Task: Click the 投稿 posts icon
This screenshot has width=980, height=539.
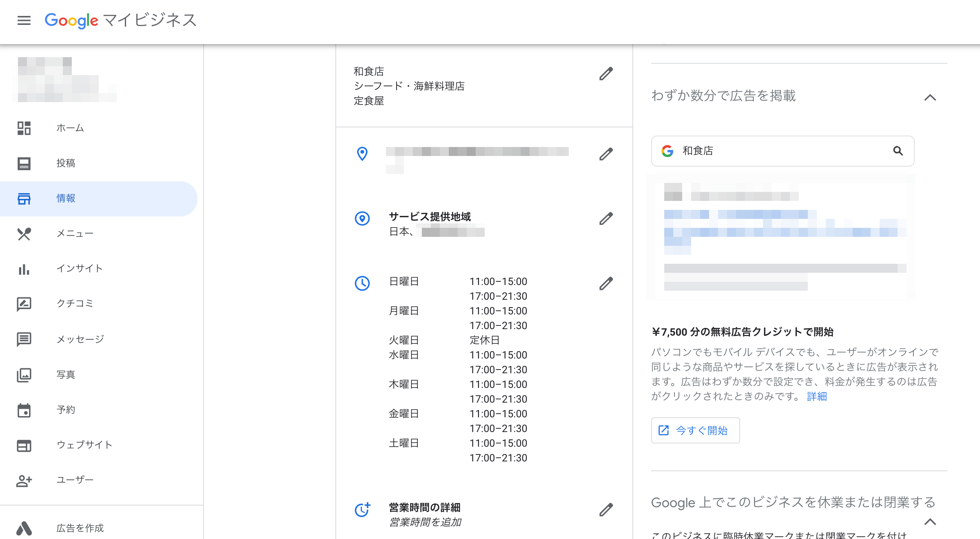Action: (24, 163)
